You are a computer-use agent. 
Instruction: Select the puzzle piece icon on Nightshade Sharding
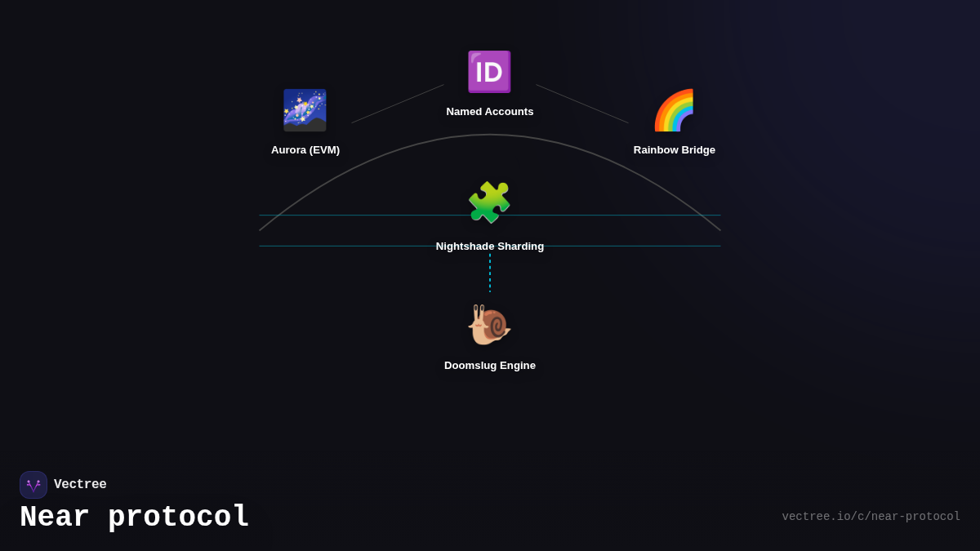pyautogui.click(x=489, y=202)
